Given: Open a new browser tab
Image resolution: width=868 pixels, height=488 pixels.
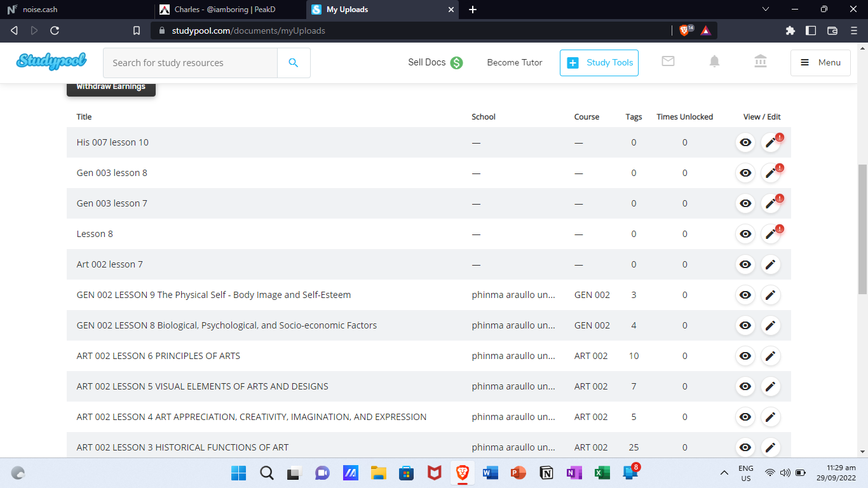Looking at the screenshot, I should 472,10.
